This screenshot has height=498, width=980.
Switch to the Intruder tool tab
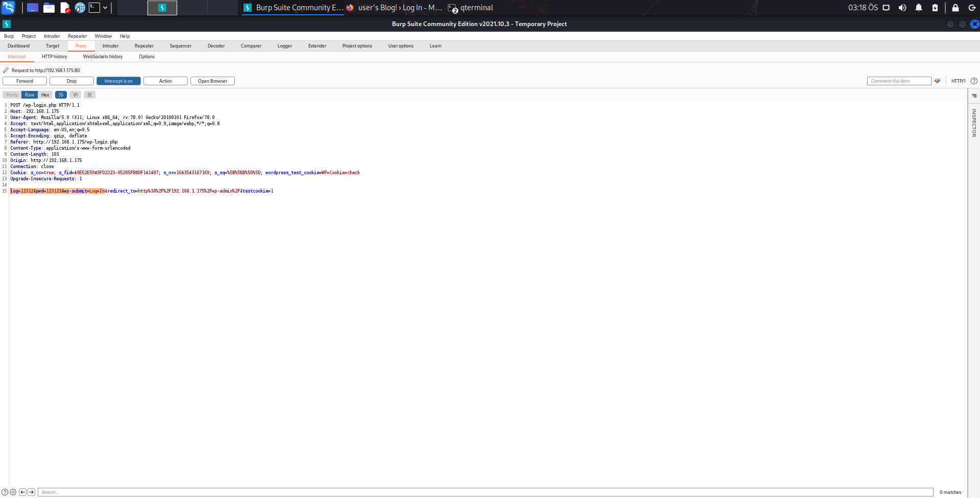click(110, 46)
